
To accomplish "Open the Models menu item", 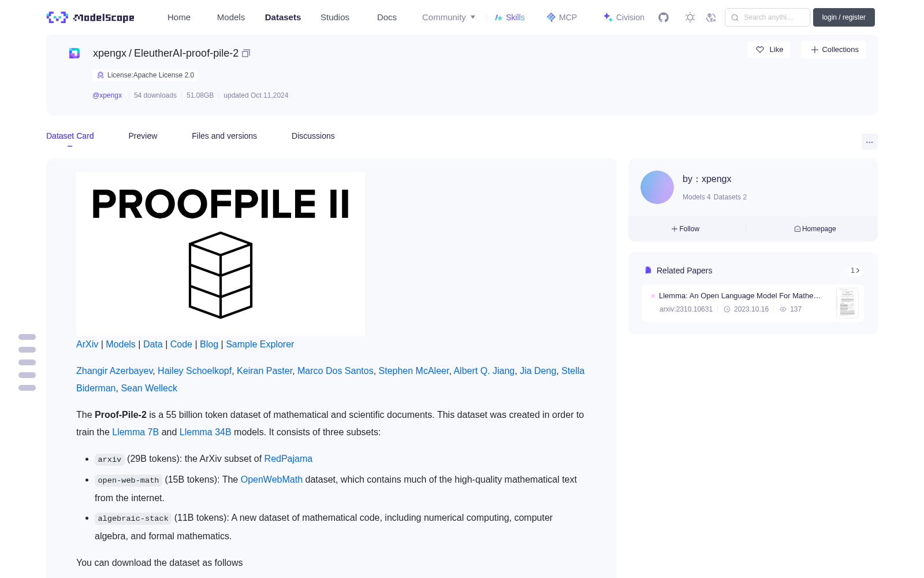I will click(231, 17).
